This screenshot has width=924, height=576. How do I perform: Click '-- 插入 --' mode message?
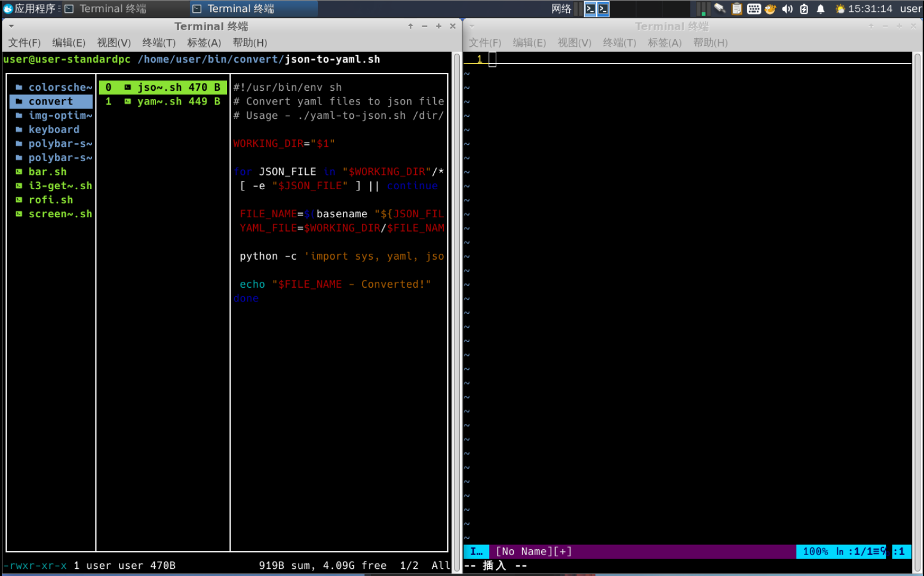tap(495, 566)
